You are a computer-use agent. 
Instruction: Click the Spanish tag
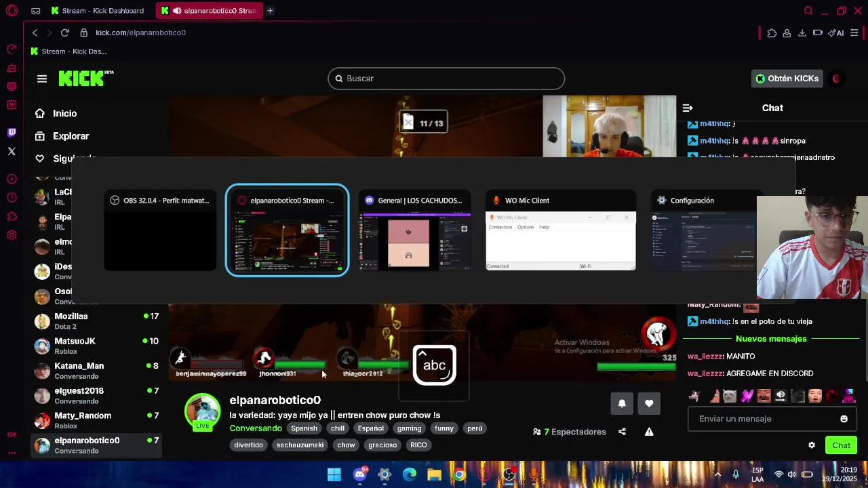304,428
